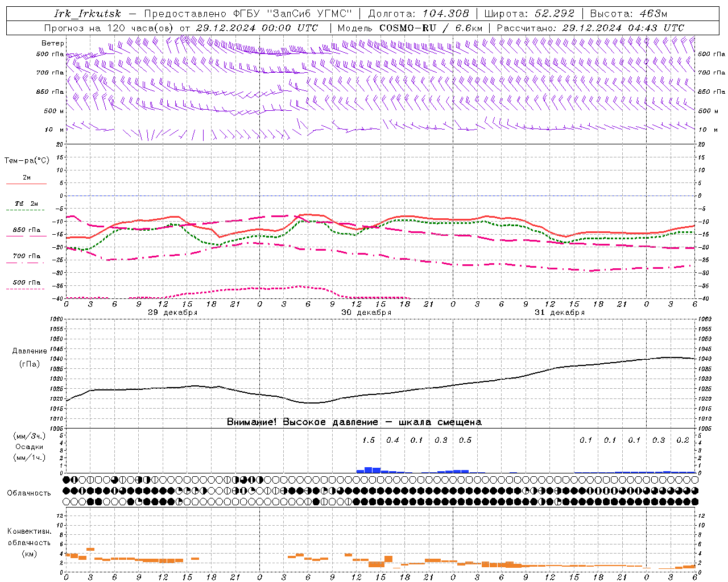This screenshot has width=728, height=582.
Task: Click the date label '31 декабря'
Action: point(560,313)
